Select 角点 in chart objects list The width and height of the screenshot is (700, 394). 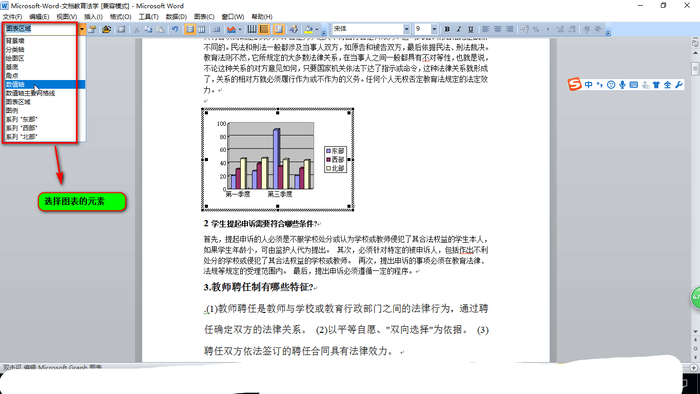pyautogui.click(x=12, y=75)
